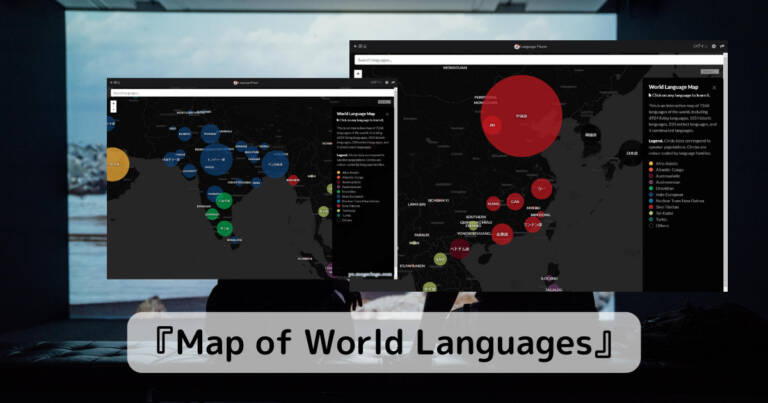Select the red circle next to Bengali
The width and height of the screenshot is (768, 403).
click(x=293, y=180)
